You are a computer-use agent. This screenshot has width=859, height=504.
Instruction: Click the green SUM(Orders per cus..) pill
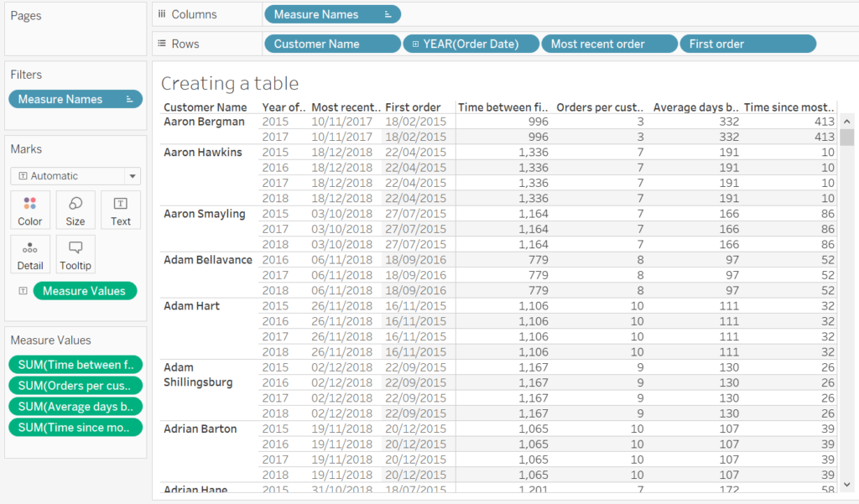pyautogui.click(x=75, y=385)
